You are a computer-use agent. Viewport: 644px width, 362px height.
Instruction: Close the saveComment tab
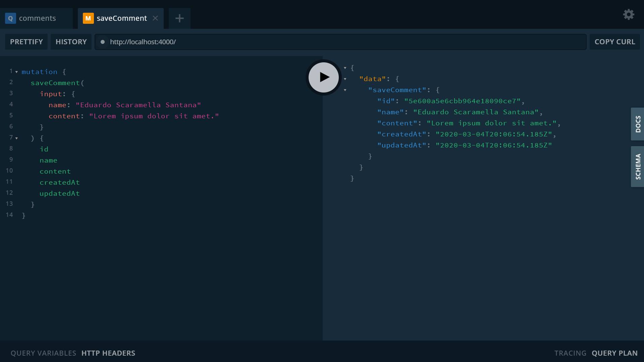pyautogui.click(x=155, y=18)
